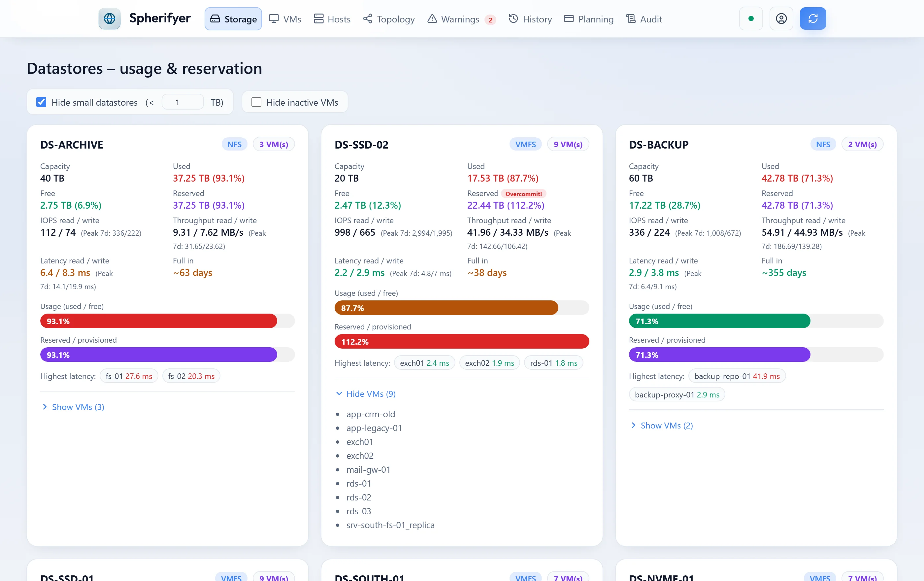This screenshot has width=924, height=581.
Task: Select the backup-repo-01 41.9 ms chip
Action: point(737,376)
